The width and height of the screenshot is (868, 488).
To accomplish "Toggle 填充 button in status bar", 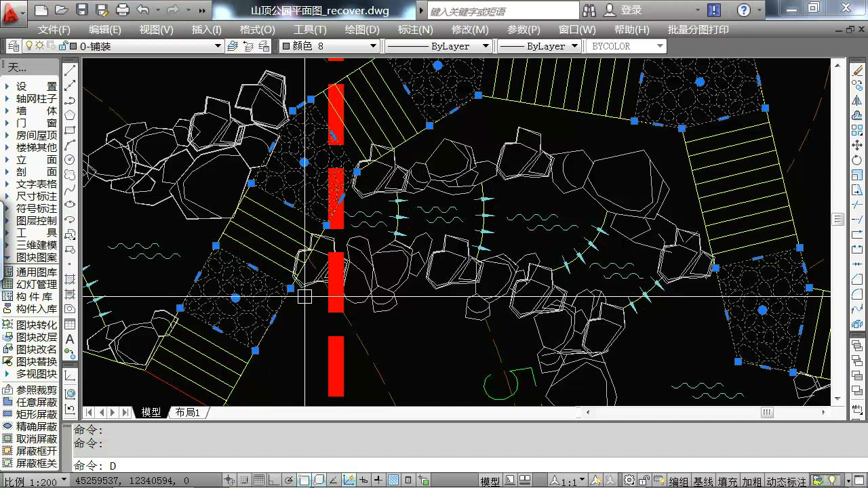I will coord(728,481).
